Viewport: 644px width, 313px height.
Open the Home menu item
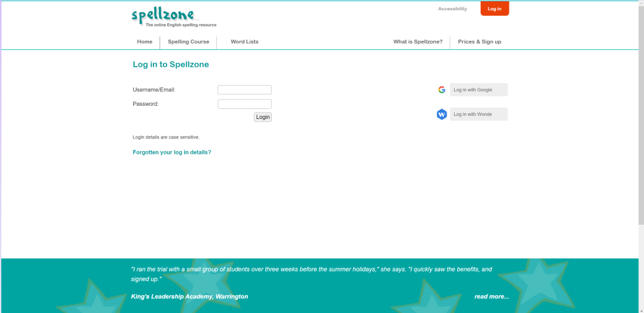tap(145, 42)
